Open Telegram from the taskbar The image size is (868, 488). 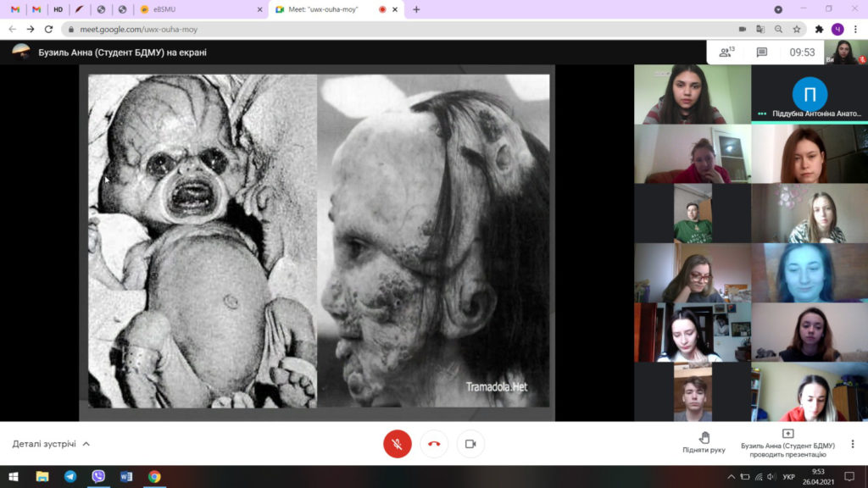coord(70,476)
